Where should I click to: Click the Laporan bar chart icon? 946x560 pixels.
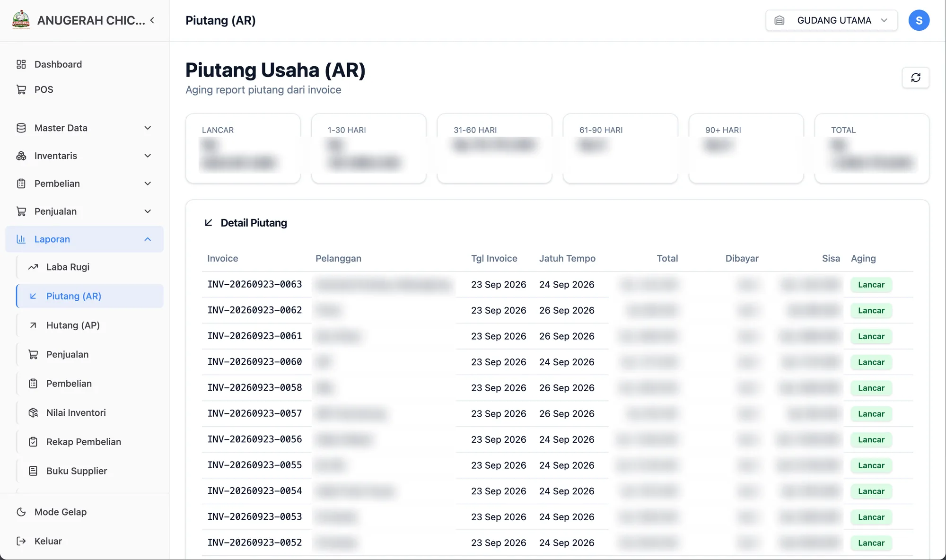(x=21, y=239)
